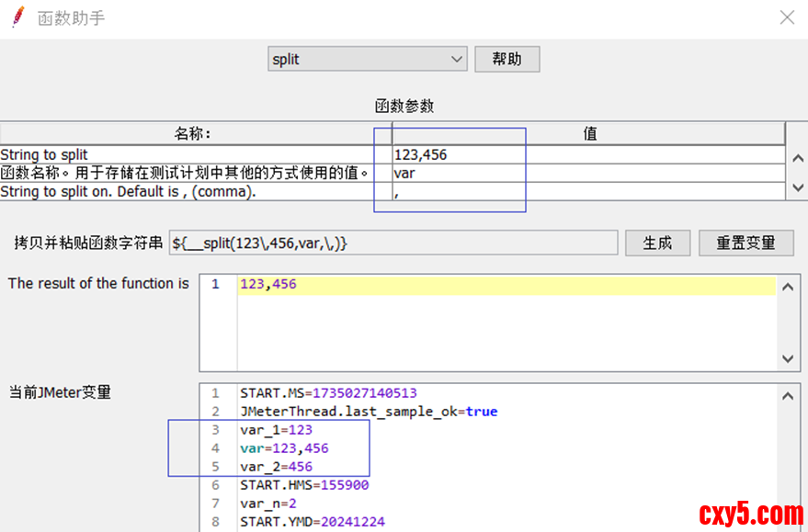The image size is (808, 532).
Task: Click the 生成 generate button
Action: pos(657,243)
